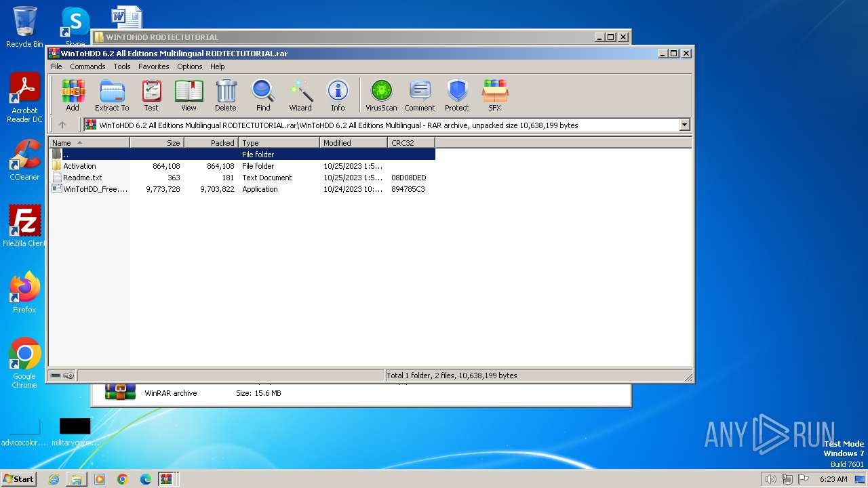The image size is (868, 488).
Task: Open the View file icon
Action: click(x=189, y=95)
